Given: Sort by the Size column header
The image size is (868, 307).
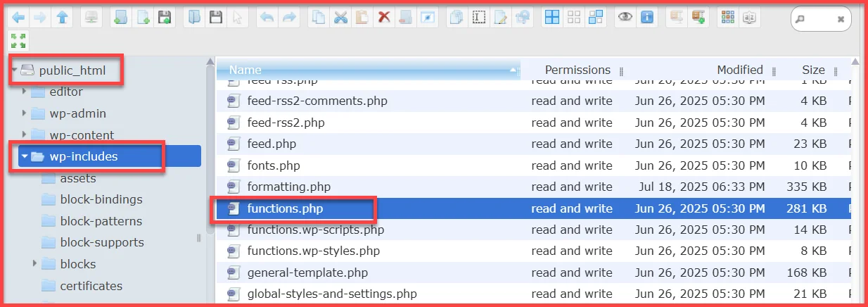Looking at the screenshot, I should 814,70.
